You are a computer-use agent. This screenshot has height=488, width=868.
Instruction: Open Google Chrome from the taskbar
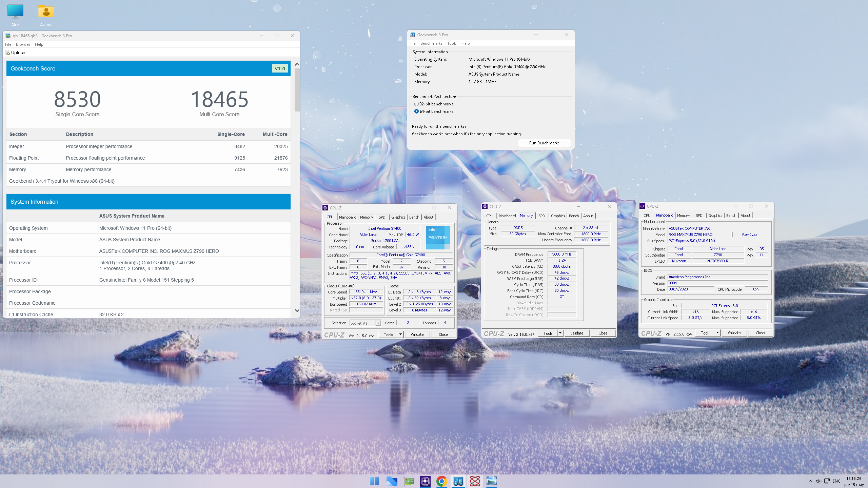click(441, 481)
